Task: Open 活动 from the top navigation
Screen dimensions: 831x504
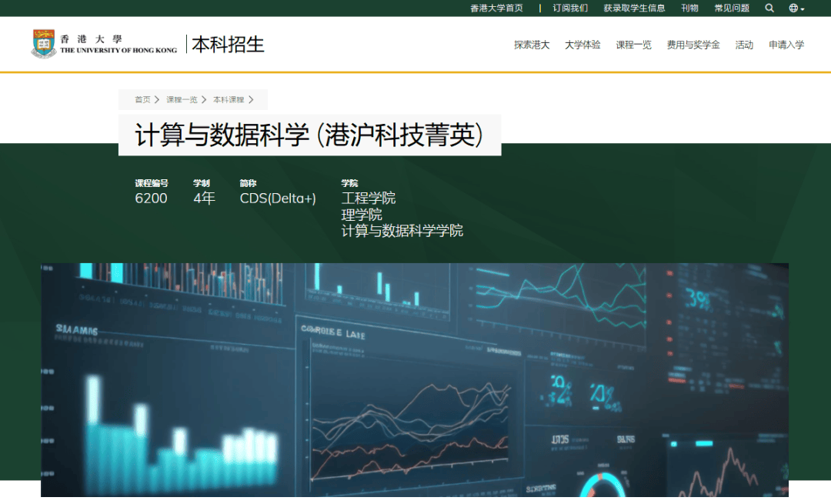Action: [744, 45]
